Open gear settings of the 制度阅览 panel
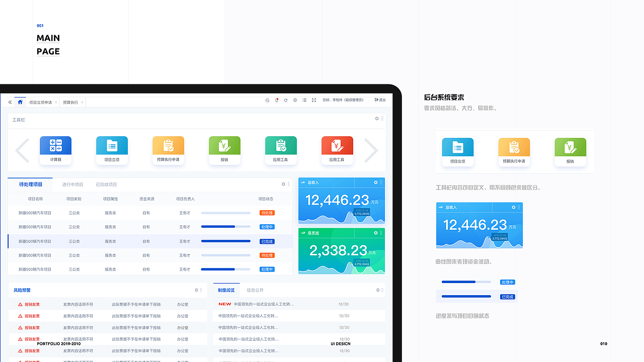 [x=378, y=290]
